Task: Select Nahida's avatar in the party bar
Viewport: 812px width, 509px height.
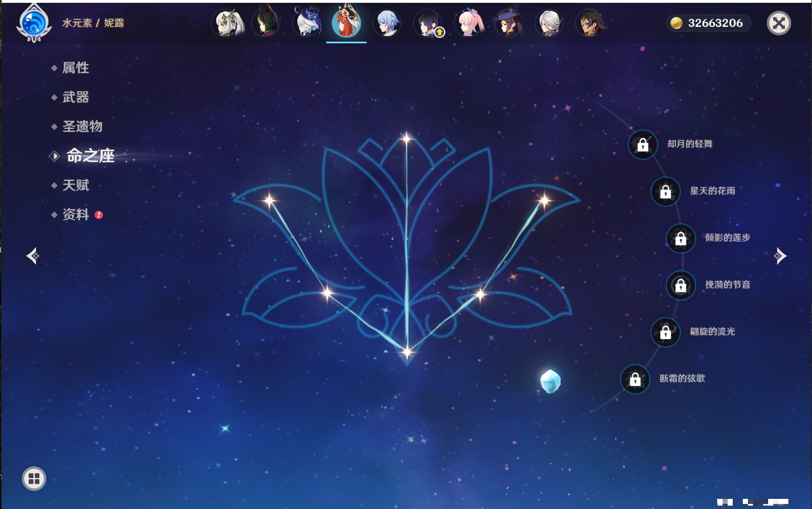Action: point(227,24)
